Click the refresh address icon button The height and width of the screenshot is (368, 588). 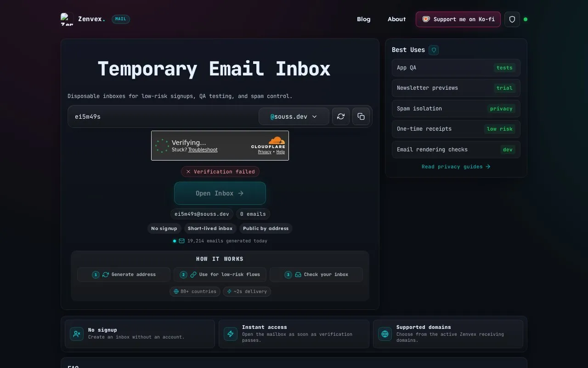(x=341, y=116)
